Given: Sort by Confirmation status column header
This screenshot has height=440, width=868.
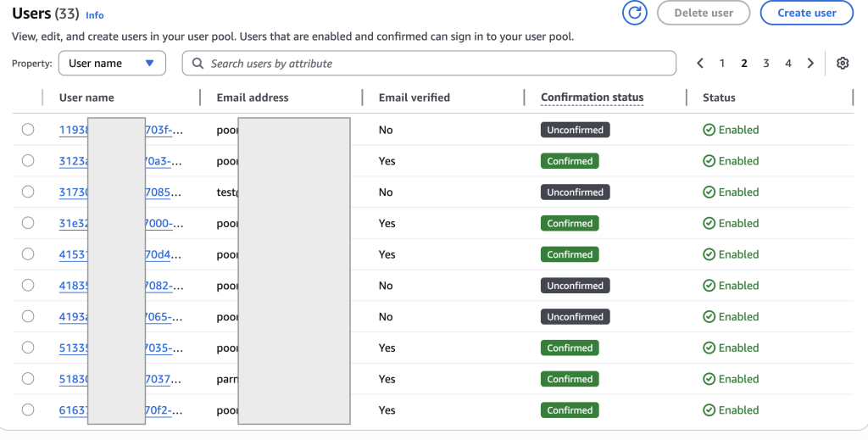Looking at the screenshot, I should (x=592, y=97).
